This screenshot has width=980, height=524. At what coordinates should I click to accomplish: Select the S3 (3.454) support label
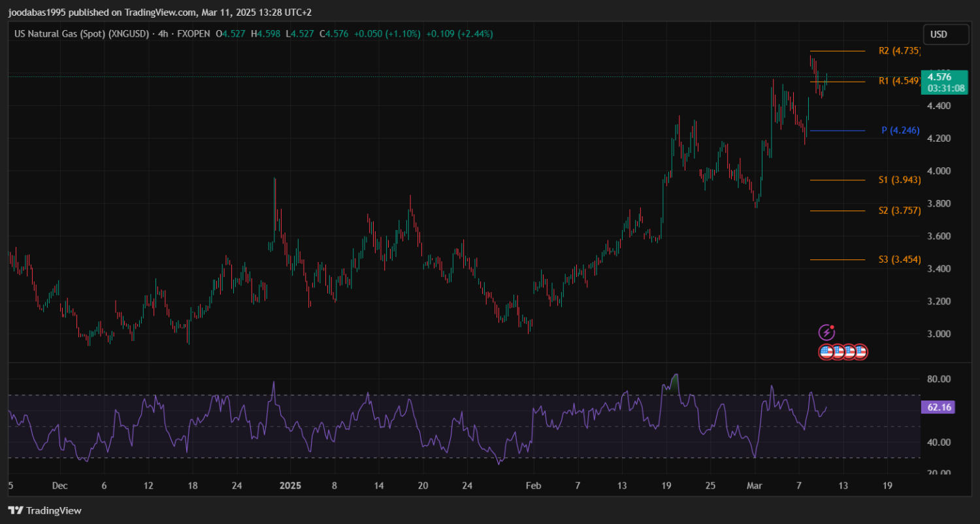[x=900, y=260]
